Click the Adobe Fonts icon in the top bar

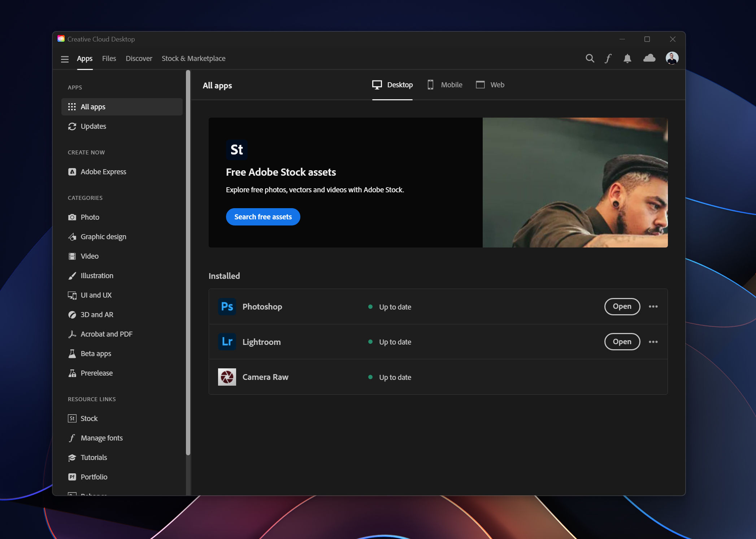click(608, 58)
